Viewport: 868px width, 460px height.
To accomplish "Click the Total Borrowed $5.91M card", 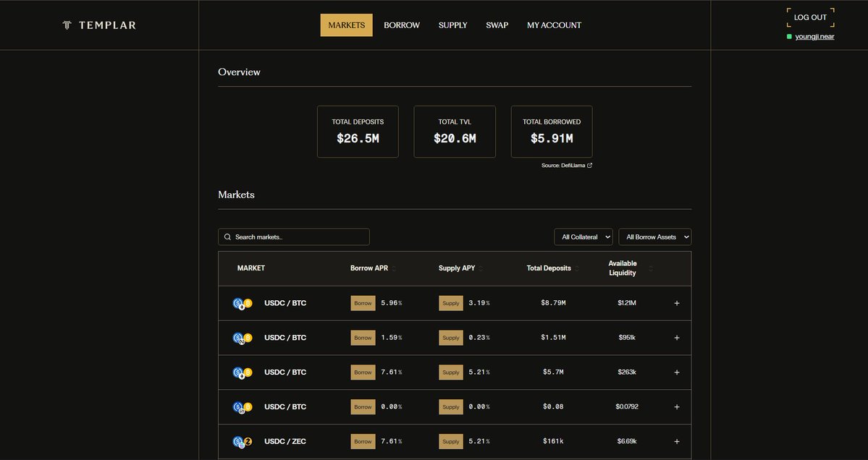I will click(552, 132).
